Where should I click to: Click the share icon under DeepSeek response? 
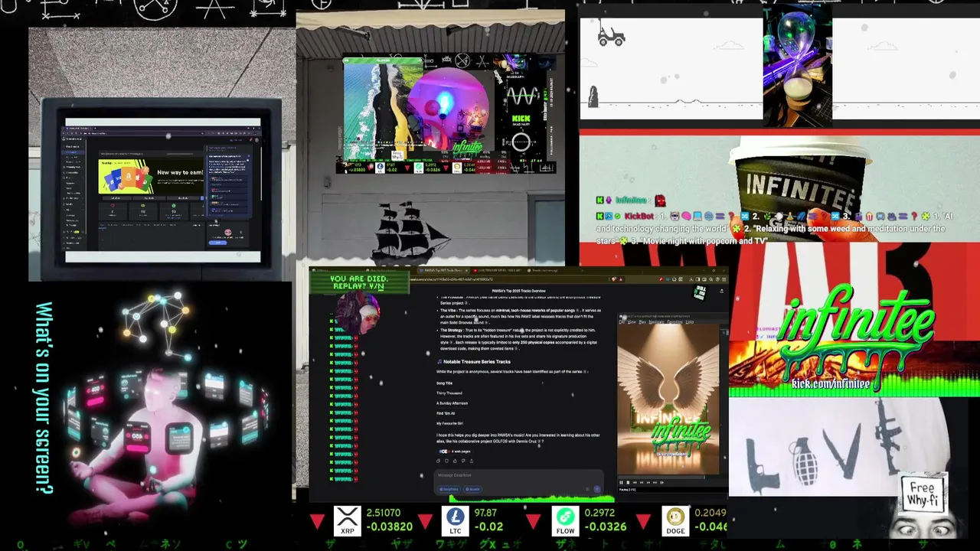[x=472, y=461]
